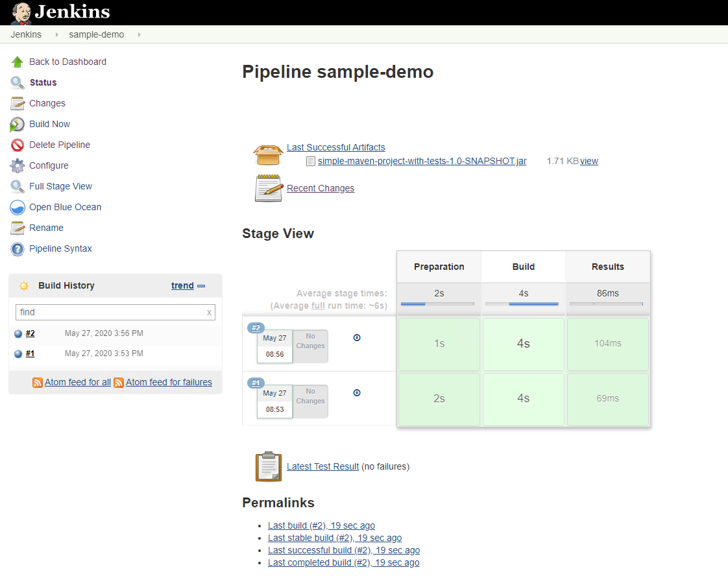Click the 2s Preparation cell for build #1

point(439,399)
